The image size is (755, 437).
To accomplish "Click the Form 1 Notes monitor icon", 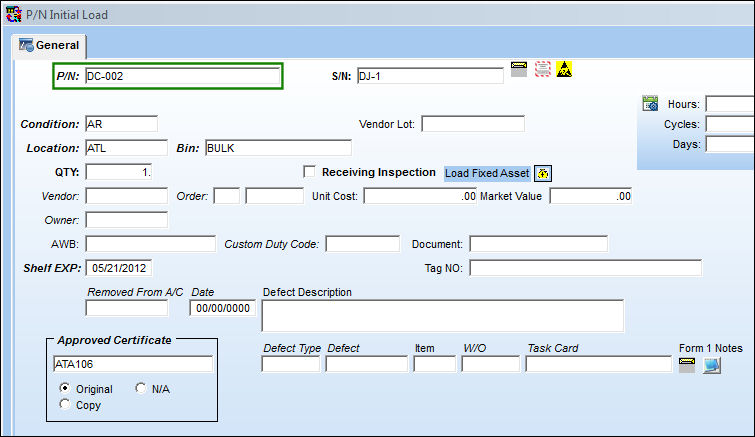I will [x=712, y=366].
